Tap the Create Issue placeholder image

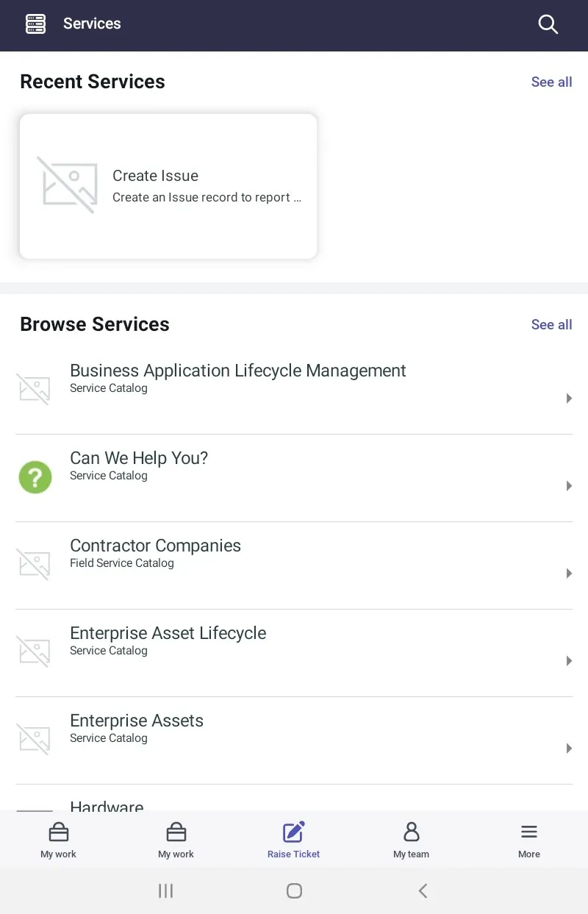[x=67, y=185]
